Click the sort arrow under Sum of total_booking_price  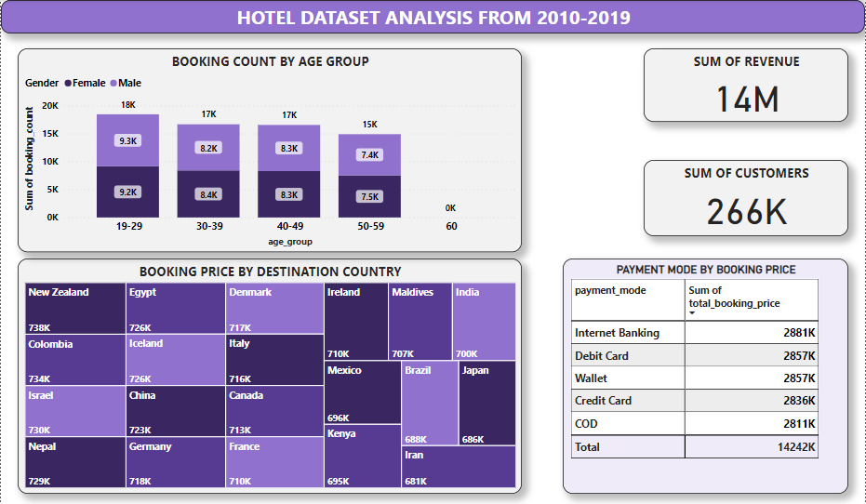click(691, 313)
